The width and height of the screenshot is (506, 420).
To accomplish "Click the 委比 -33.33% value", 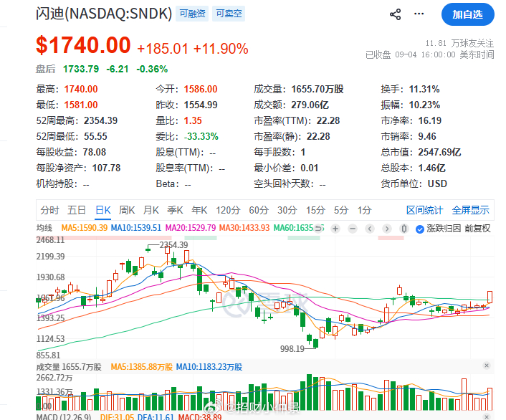I will [201, 136].
